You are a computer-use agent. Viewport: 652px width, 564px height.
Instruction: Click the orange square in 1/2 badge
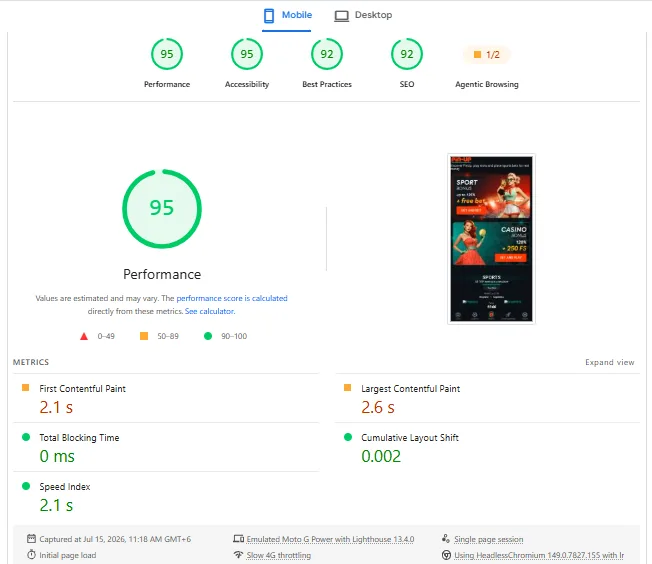(x=477, y=54)
